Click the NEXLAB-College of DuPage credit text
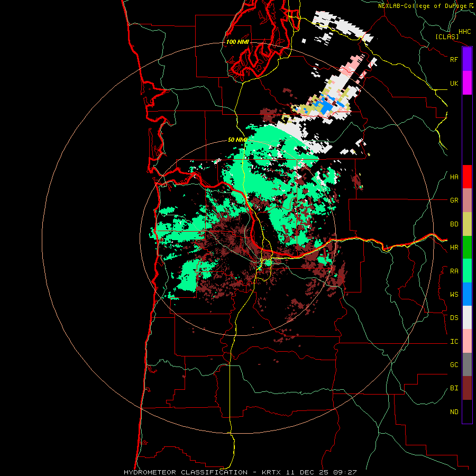476x476 pixels. click(423, 6)
